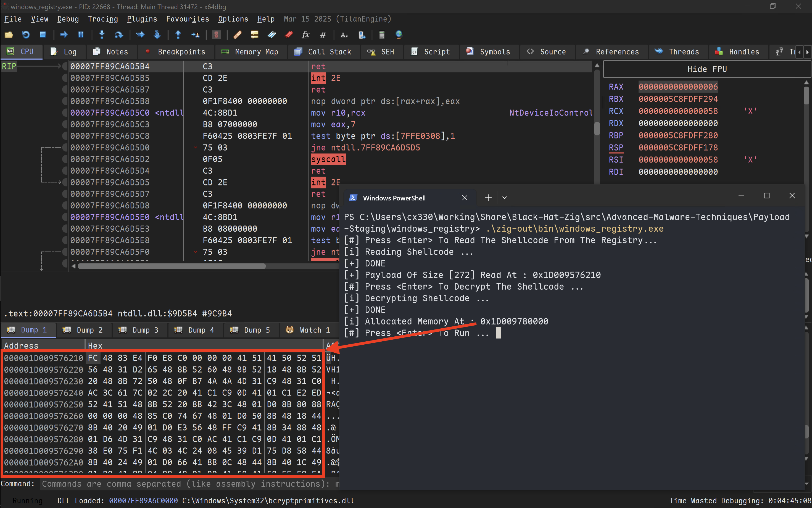This screenshot has width=812, height=508.
Task: Click disassembly horizontal scroll left arrow
Action: point(74,266)
